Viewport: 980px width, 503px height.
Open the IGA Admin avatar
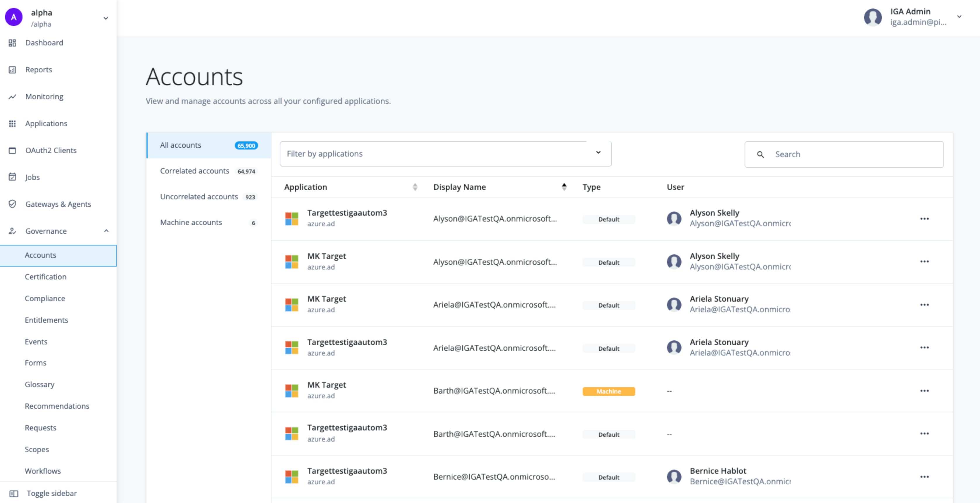point(873,17)
